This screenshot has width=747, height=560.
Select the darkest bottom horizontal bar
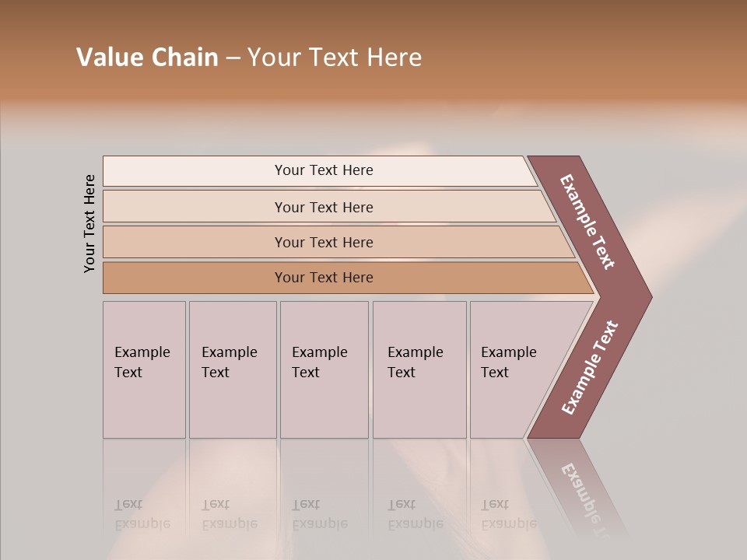coord(323,278)
